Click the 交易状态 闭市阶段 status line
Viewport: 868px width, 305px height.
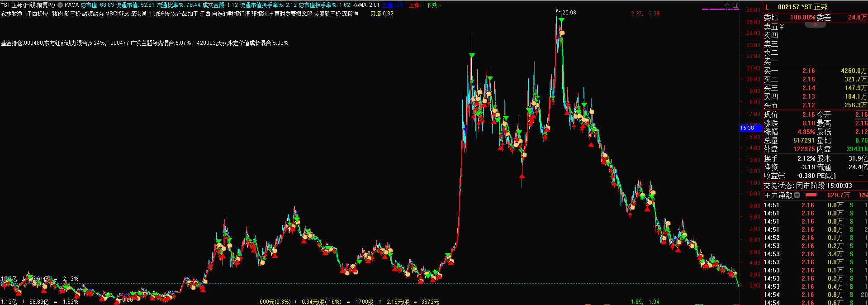(x=807, y=186)
